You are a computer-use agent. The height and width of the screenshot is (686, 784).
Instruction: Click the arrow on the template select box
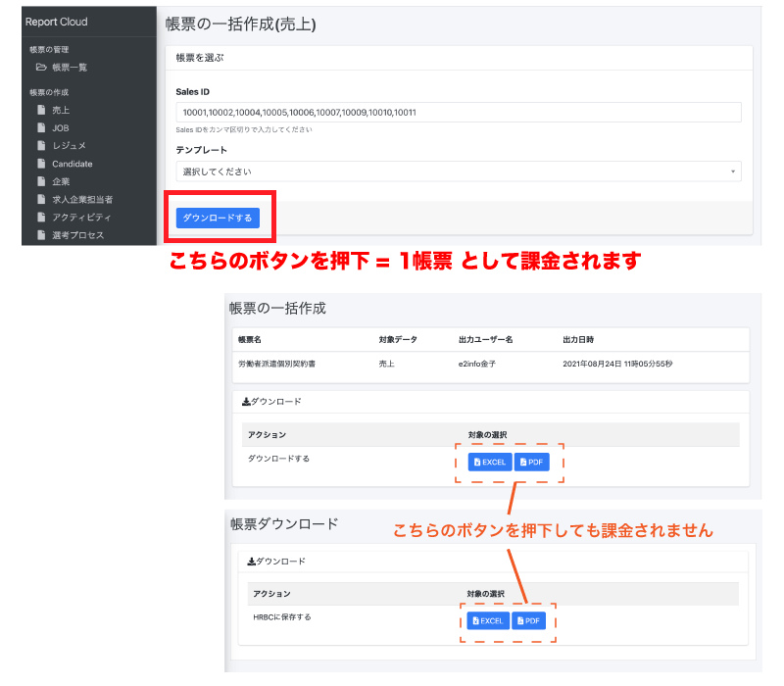pyautogui.click(x=733, y=171)
